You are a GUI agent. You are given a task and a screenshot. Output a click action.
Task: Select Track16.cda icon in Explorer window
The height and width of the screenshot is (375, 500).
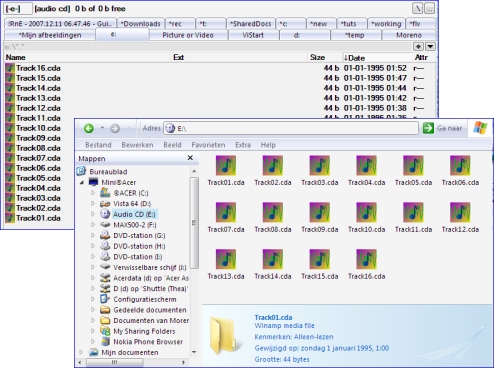coord(366,259)
